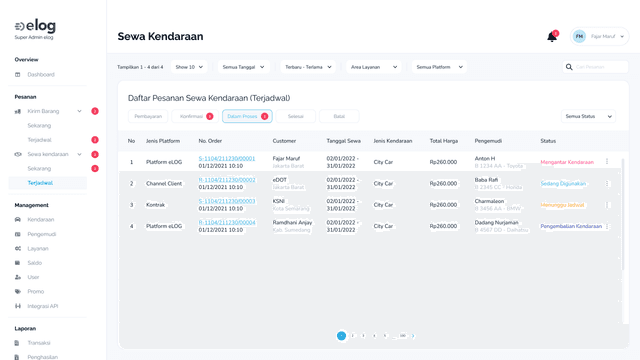Click the Pengemudi icon in sidebar
640x360 pixels.
pyautogui.click(x=18, y=234)
